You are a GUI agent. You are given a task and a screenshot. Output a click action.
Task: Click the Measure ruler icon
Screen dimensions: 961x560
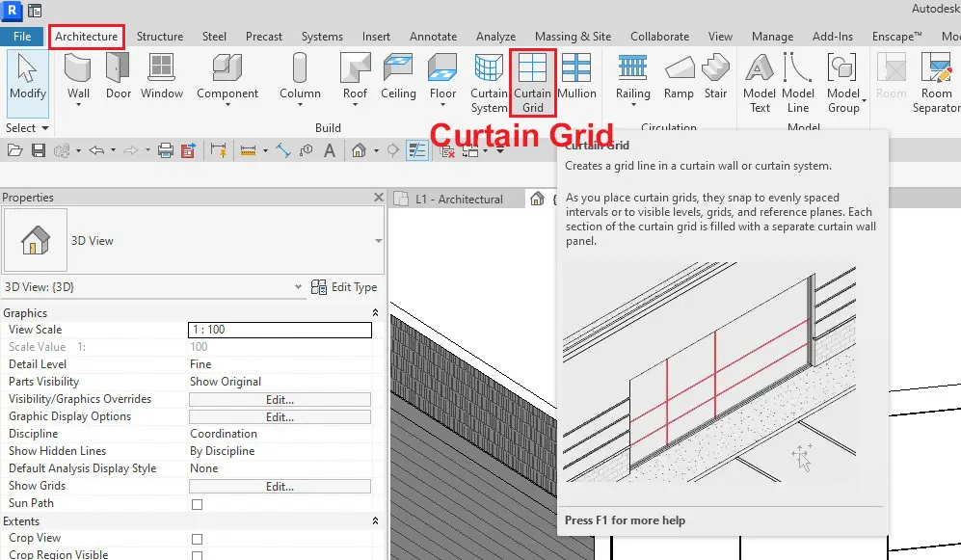pos(249,150)
